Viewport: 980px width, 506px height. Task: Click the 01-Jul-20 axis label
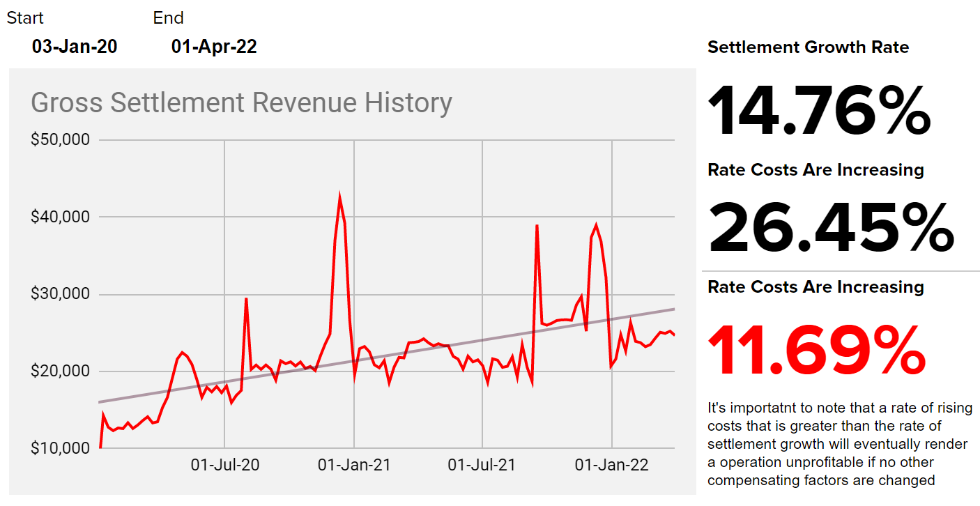pos(225,465)
